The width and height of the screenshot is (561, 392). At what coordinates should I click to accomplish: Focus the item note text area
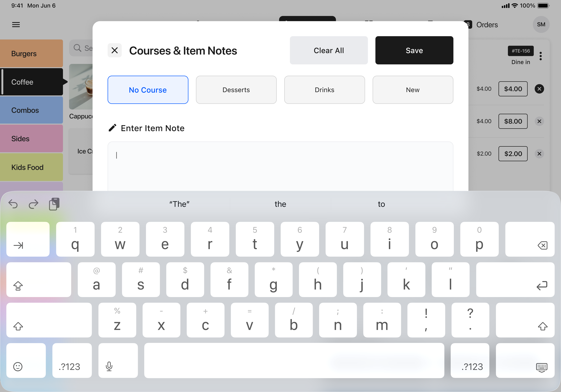(280, 166)
